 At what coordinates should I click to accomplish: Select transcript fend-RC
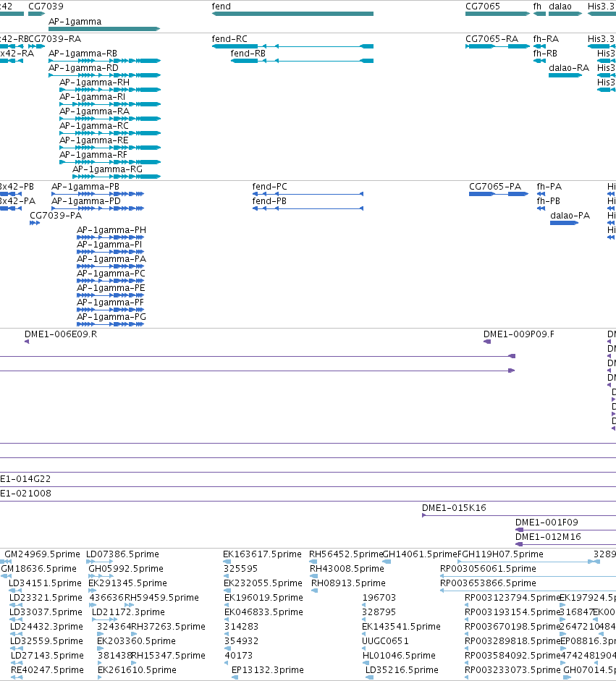(292, 46)
